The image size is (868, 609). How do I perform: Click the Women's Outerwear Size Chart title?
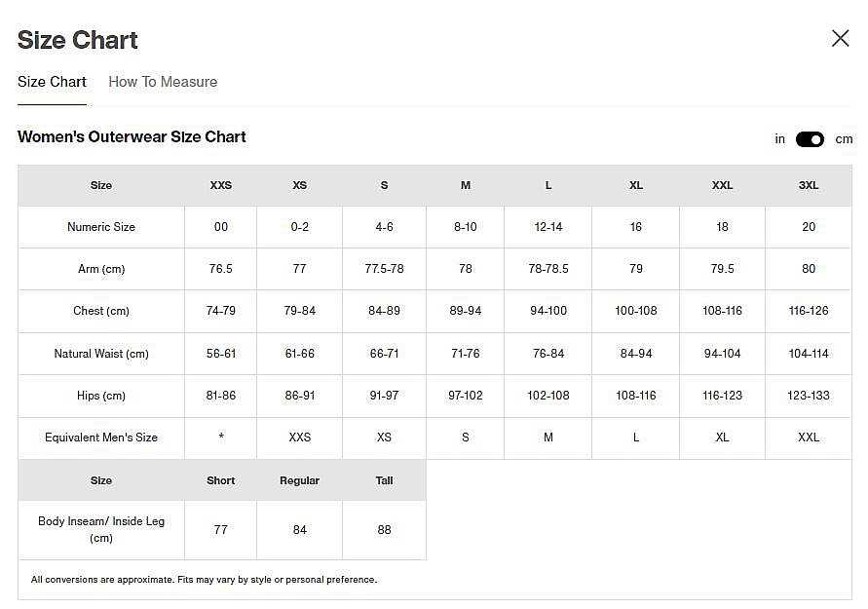[132, 136]
